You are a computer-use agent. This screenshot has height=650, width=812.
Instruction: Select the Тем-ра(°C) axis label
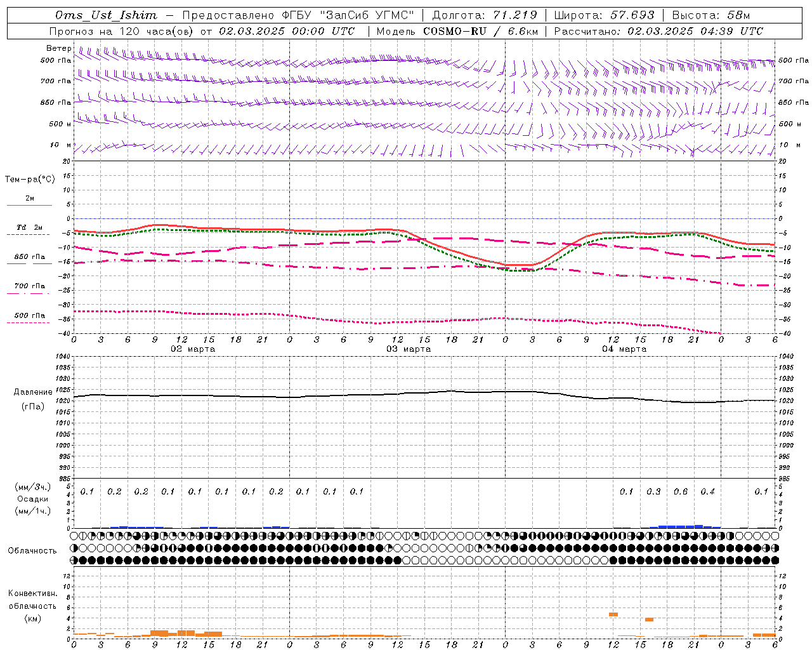pyautogui.click(x=30, y=180)
